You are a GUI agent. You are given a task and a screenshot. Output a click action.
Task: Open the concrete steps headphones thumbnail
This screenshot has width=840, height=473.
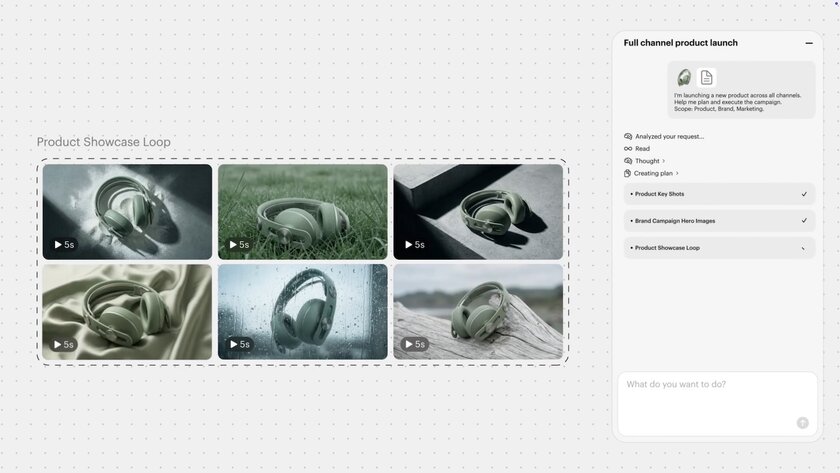[478, 211]
